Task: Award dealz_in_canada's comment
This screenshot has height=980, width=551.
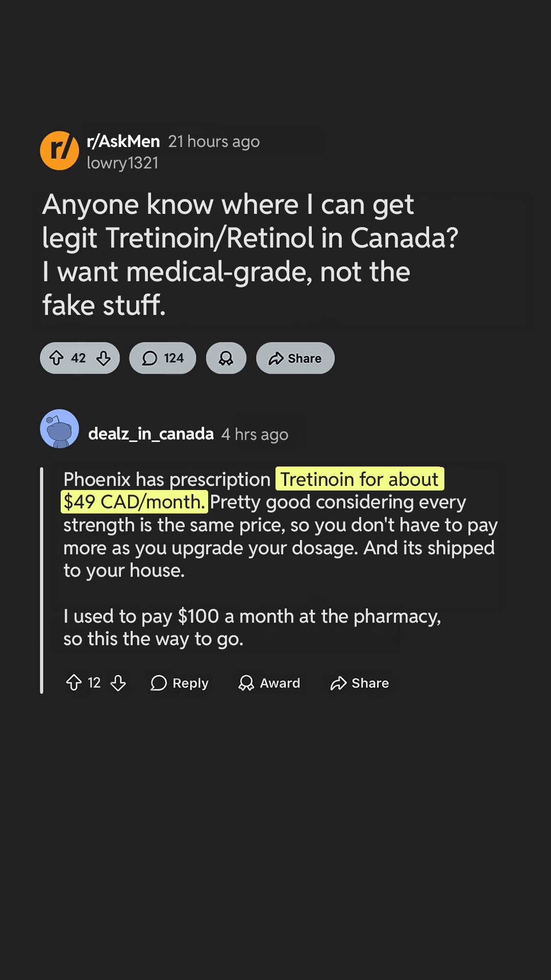Action: (x=269, y=683)
